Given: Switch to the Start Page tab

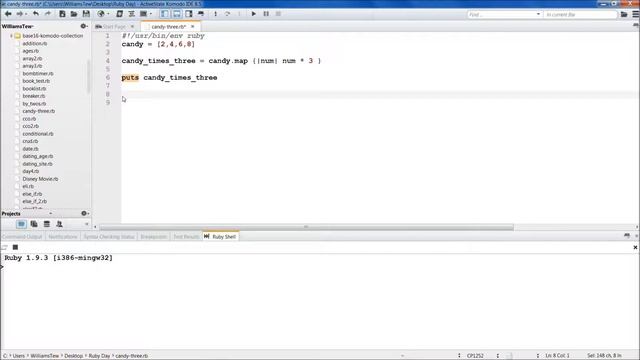Looking at the screenshot, I should (x=114, y=27).
